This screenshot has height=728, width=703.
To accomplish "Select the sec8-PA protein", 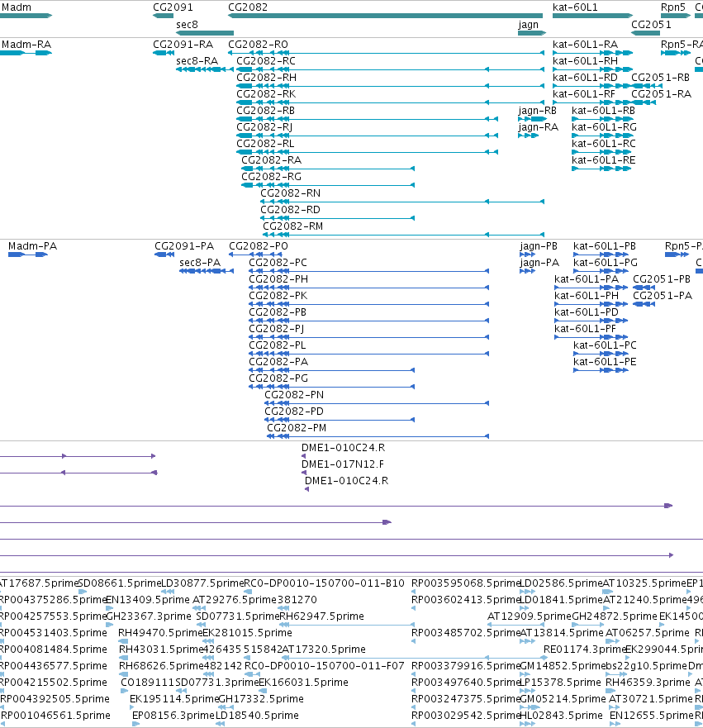I will click(x=200, y=263).
